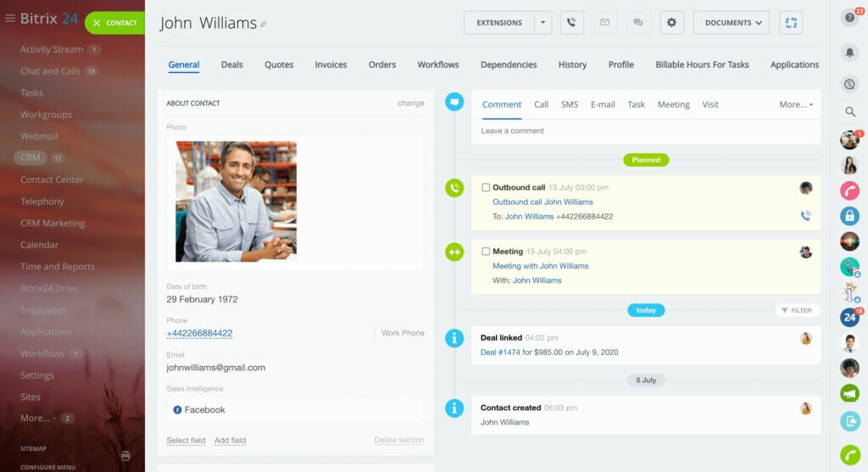Expand the More... timeline options
868x472 pixels.
pos(795,104)
